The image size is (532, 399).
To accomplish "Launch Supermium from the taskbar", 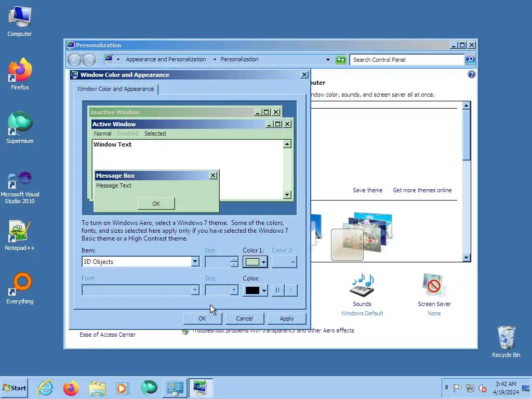I will pos(149,388).
